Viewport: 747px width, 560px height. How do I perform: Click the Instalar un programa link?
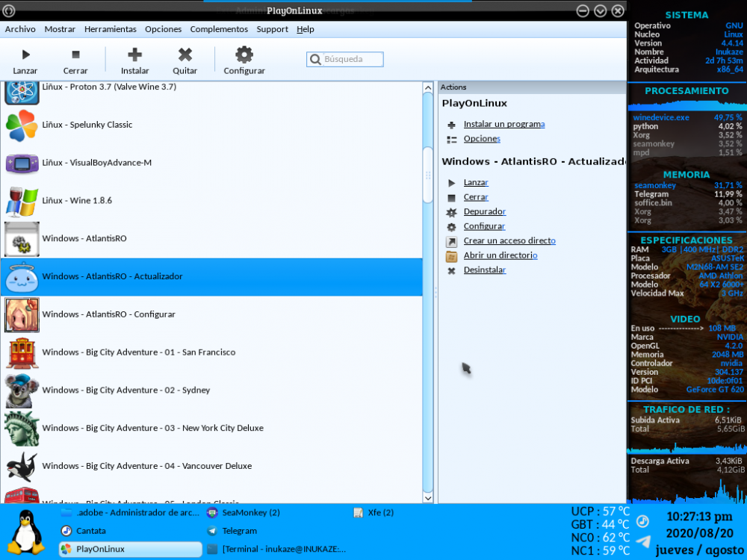503,125
